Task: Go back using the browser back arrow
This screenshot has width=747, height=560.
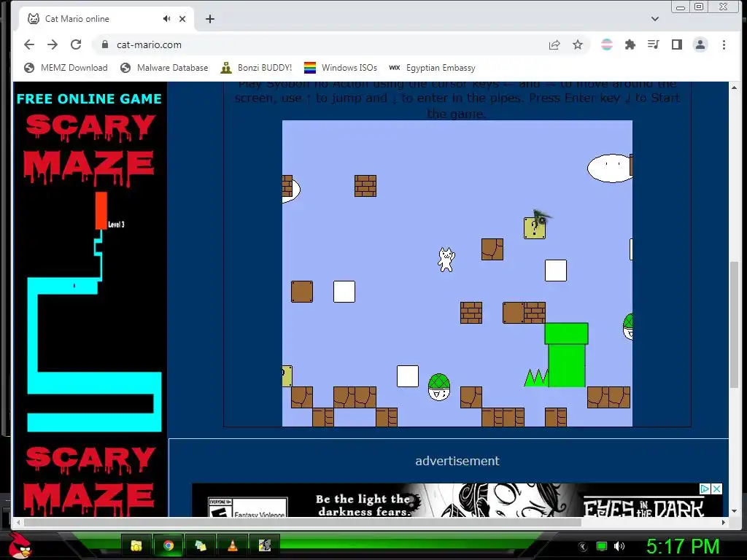Action: pos(29,44)
